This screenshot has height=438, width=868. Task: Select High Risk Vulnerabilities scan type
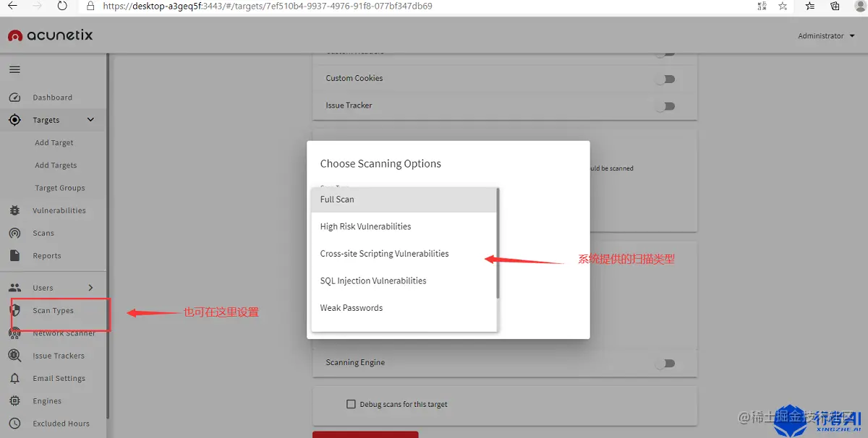[404, 226]
